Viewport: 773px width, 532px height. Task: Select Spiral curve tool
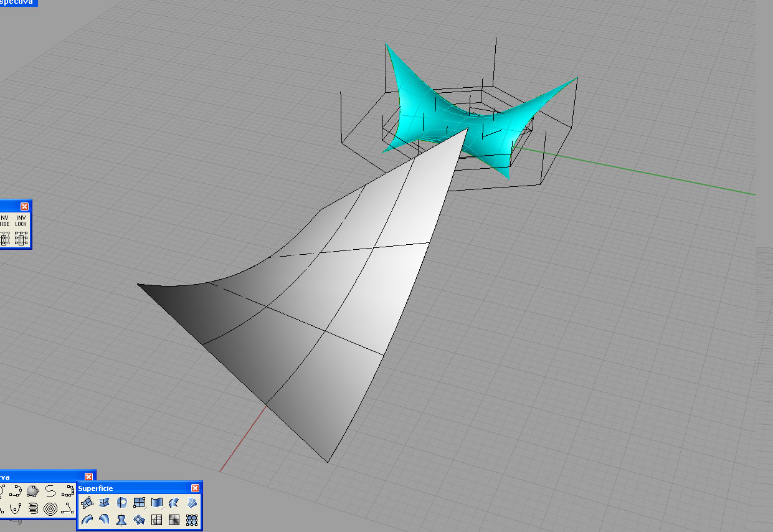point(50,509)
